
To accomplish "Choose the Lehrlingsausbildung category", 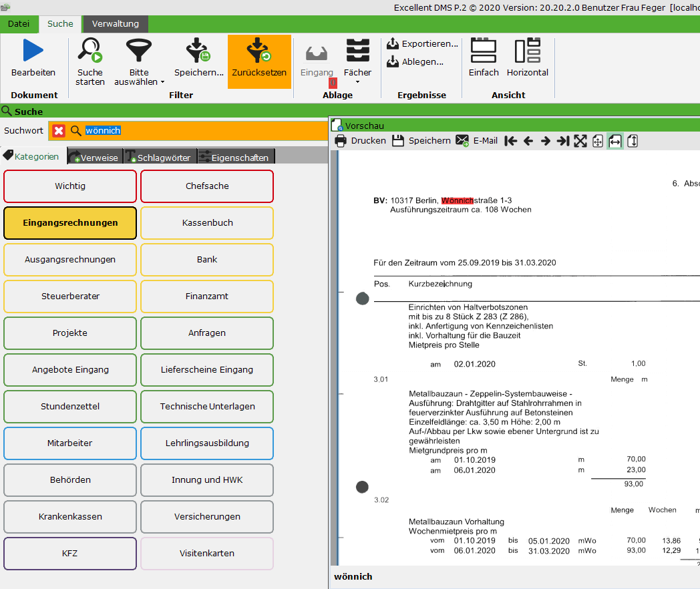I will 207,443.
